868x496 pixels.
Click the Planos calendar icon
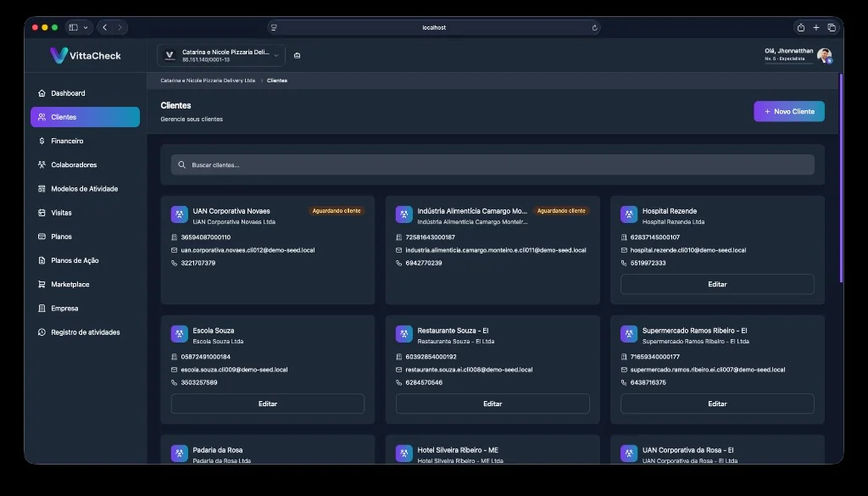tap(42, 237)
